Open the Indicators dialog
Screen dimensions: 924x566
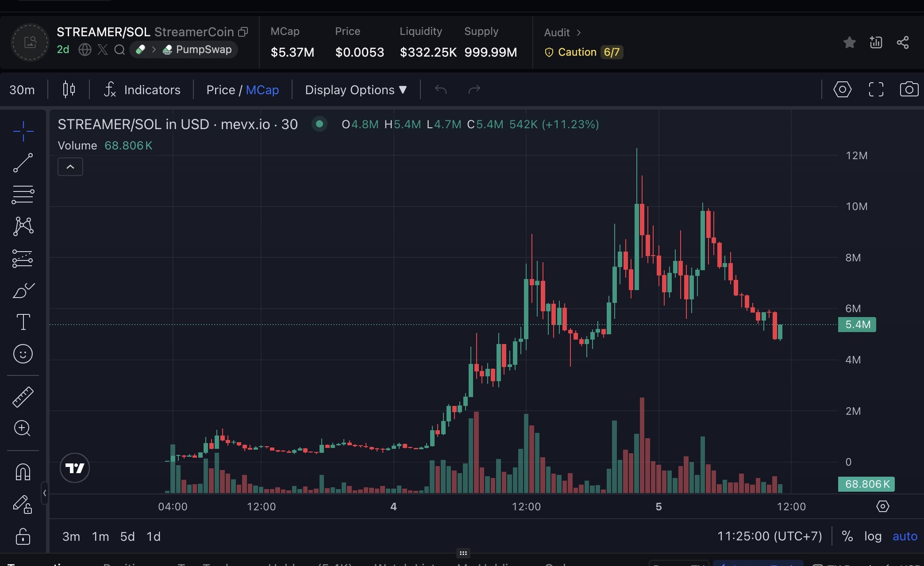(x=142, y=90)
